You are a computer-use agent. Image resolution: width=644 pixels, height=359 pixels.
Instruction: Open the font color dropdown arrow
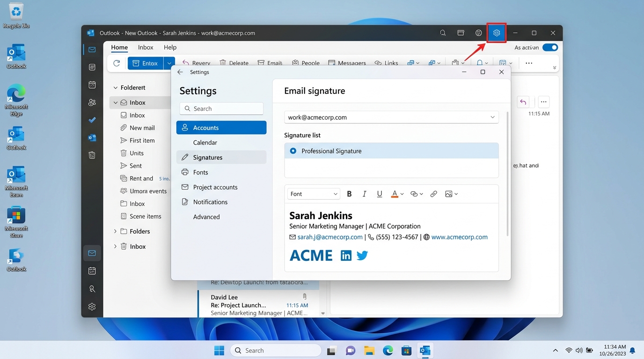click(402, 194)
